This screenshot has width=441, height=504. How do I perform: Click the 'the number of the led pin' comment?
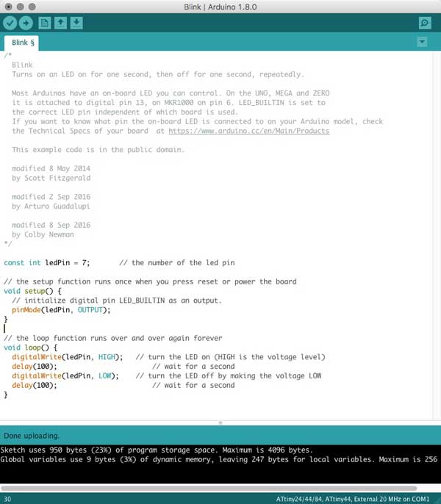[x=177, y=263]
